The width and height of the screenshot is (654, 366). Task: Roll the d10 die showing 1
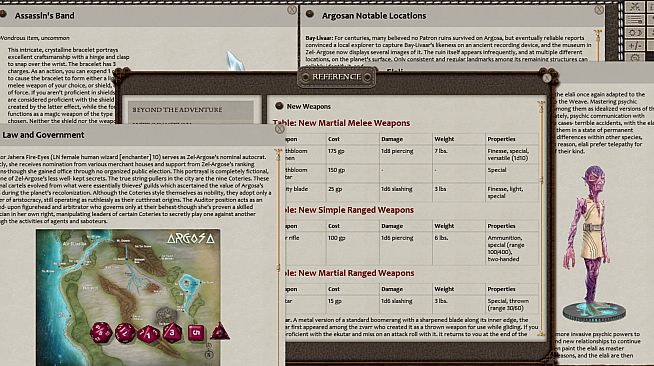(148, 334)
